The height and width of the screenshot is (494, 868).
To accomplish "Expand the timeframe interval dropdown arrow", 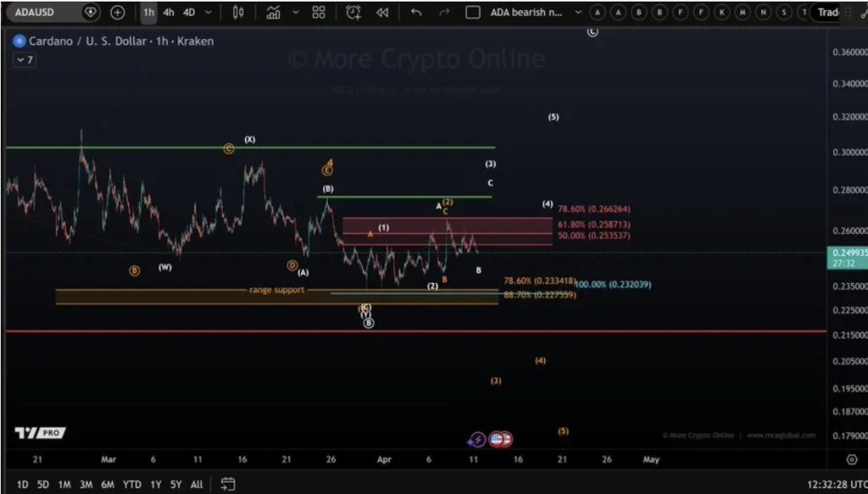I will point(209,13).
